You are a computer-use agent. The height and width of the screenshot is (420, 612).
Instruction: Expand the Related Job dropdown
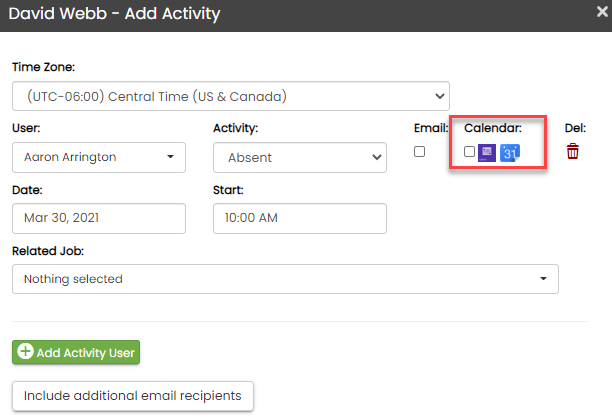coord(285,279)
